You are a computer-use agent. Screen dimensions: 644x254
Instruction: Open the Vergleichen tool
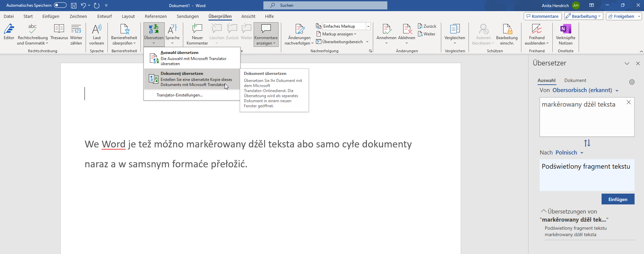click(455, 34)
